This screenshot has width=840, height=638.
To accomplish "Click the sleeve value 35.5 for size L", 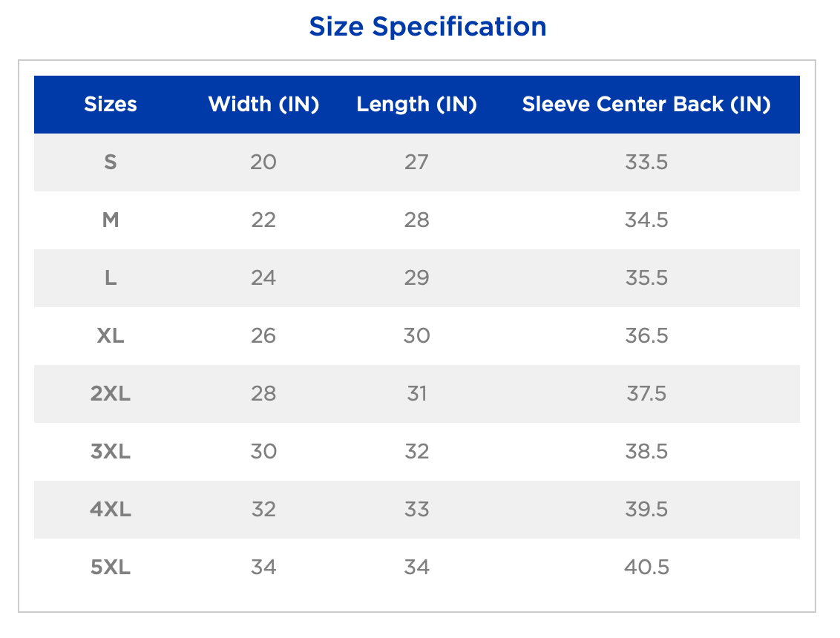I will (646, 277).
